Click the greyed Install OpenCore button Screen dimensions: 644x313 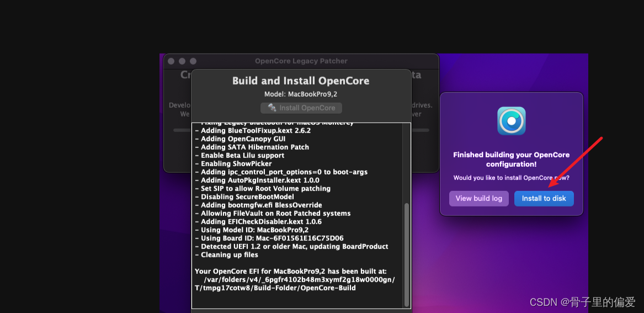(301, 108)
